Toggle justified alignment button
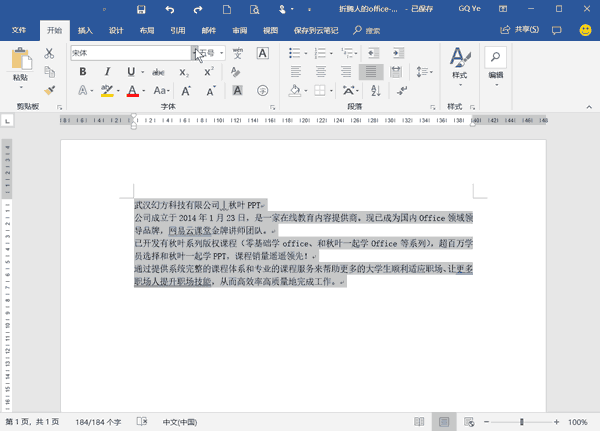Image resolution: width=600 pixels, height=431 pixels. coord(371,72)
